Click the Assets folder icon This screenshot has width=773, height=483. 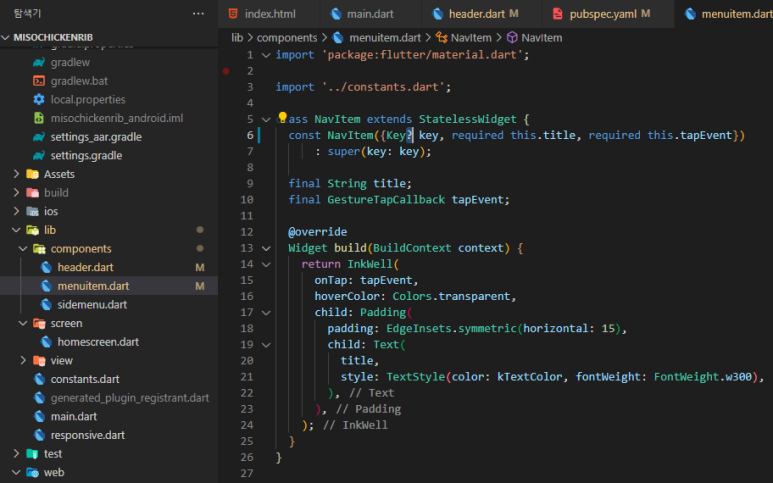click(33, 174)
